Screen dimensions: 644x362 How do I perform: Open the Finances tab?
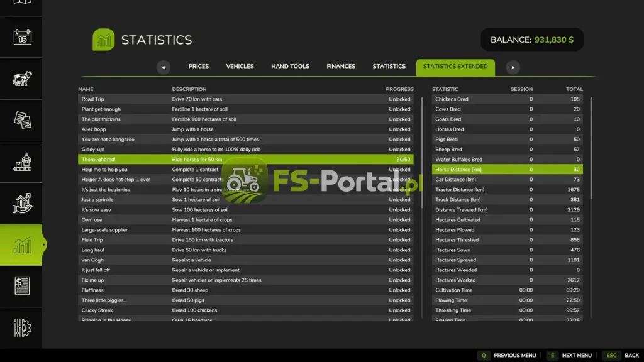pos(341,67)
